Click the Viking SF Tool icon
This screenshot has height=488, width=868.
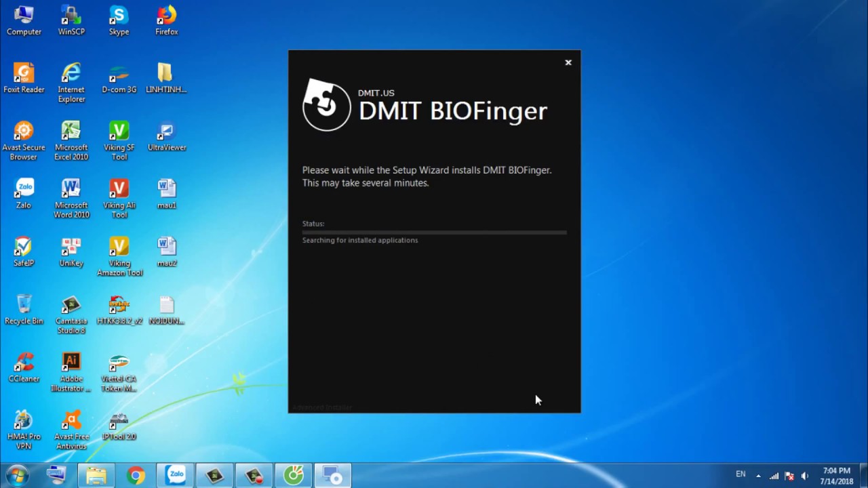click(119, 140)
